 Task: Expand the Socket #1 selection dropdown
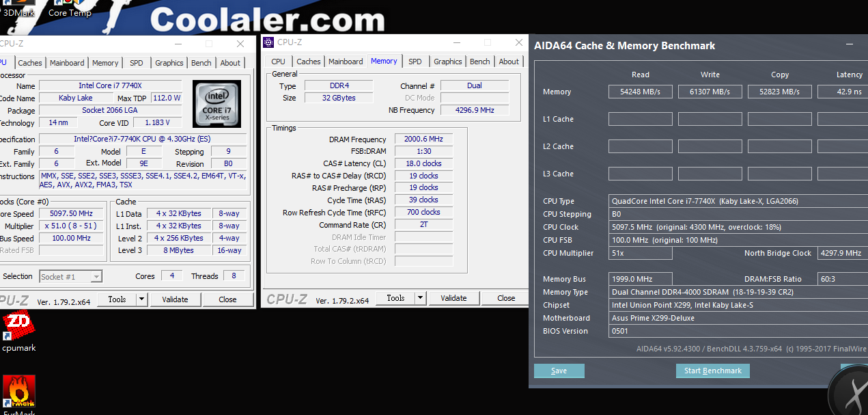(x=96, y=276)
